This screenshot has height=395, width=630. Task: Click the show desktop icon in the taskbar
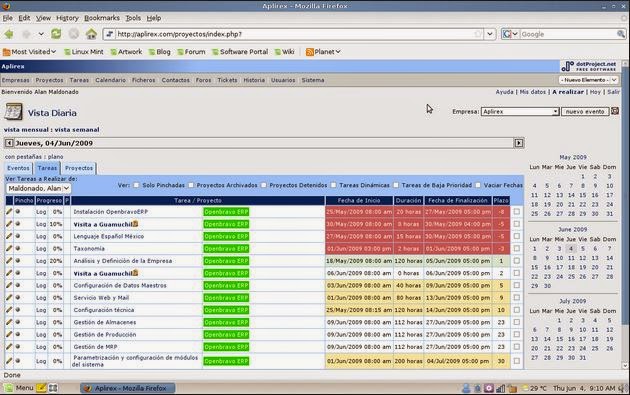coord(53,388)
